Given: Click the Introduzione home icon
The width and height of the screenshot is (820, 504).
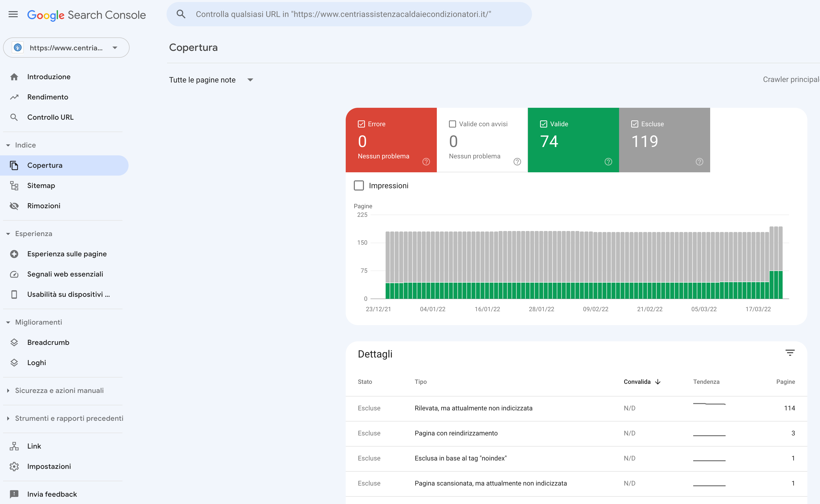Looking at the screenshot, I should [14, 77].
